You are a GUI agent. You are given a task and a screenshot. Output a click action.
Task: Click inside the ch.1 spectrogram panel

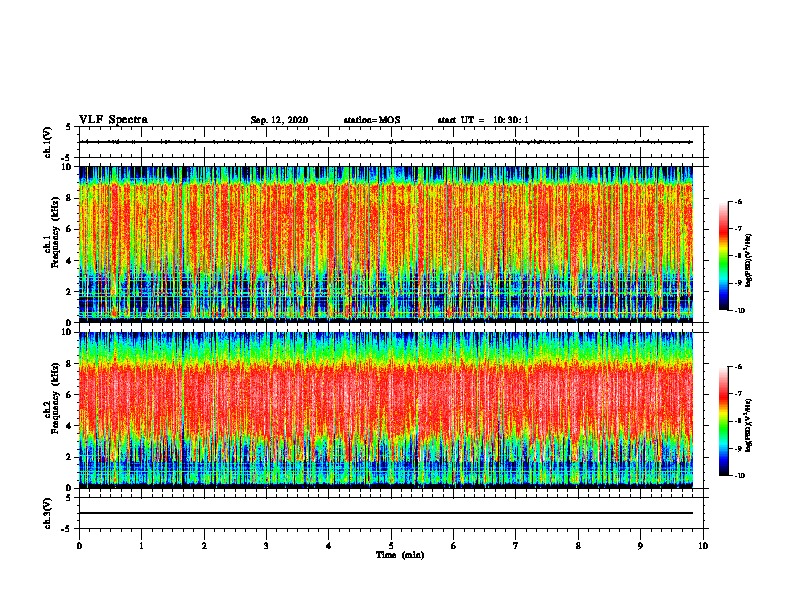coord(386,244)
